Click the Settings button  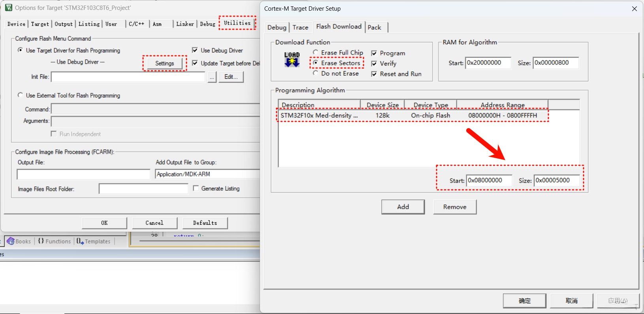coord(164,63)
